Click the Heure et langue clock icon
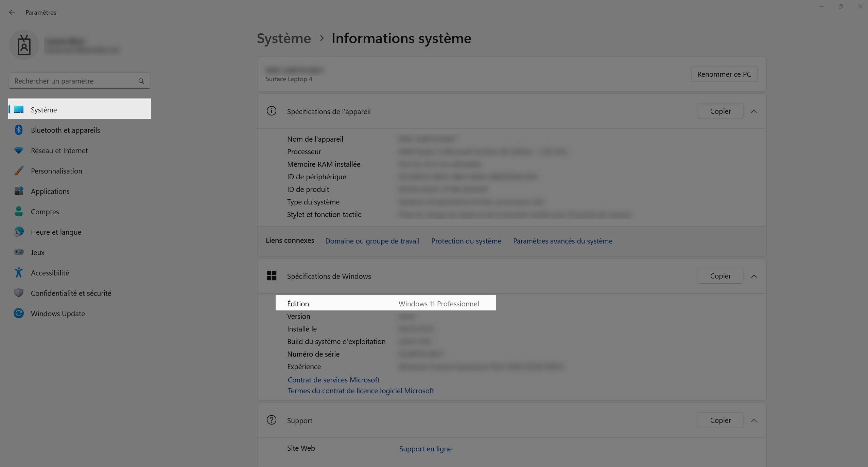The height and width of the screenshot is (467, 868). (19, 232)
